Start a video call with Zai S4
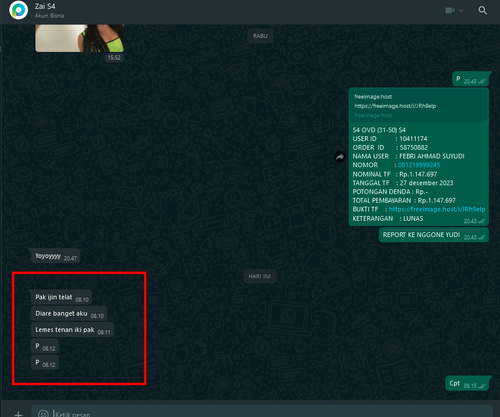Screen dimensions: 500x417 pyautogui.click(x=450, y=10)
